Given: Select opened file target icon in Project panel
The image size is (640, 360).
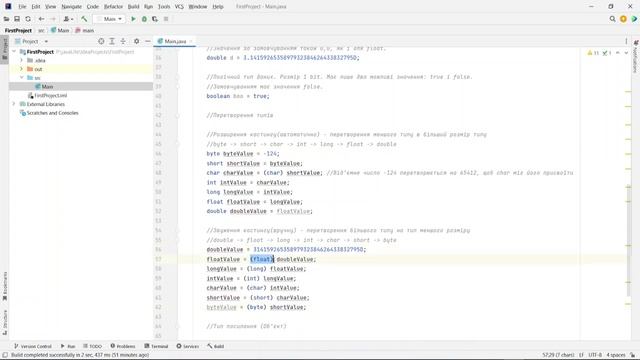Looking at the screenshot, I should click(x=101, y=41).
